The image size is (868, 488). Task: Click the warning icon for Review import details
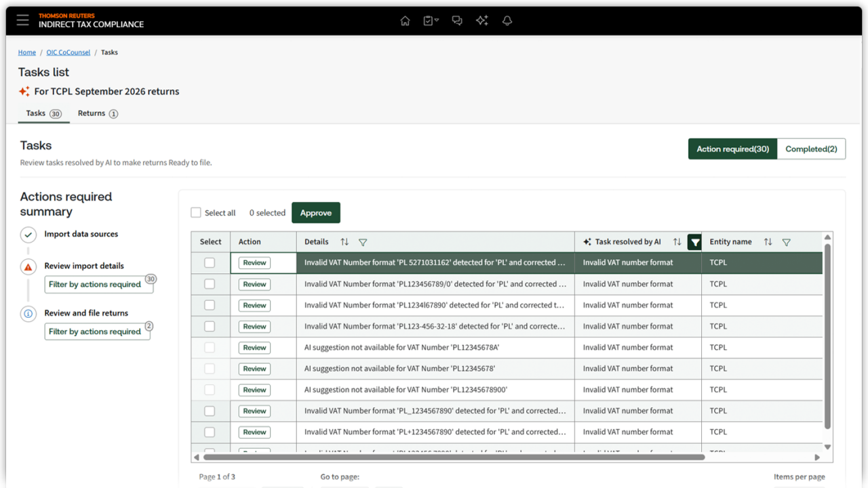tap(28, 267)
